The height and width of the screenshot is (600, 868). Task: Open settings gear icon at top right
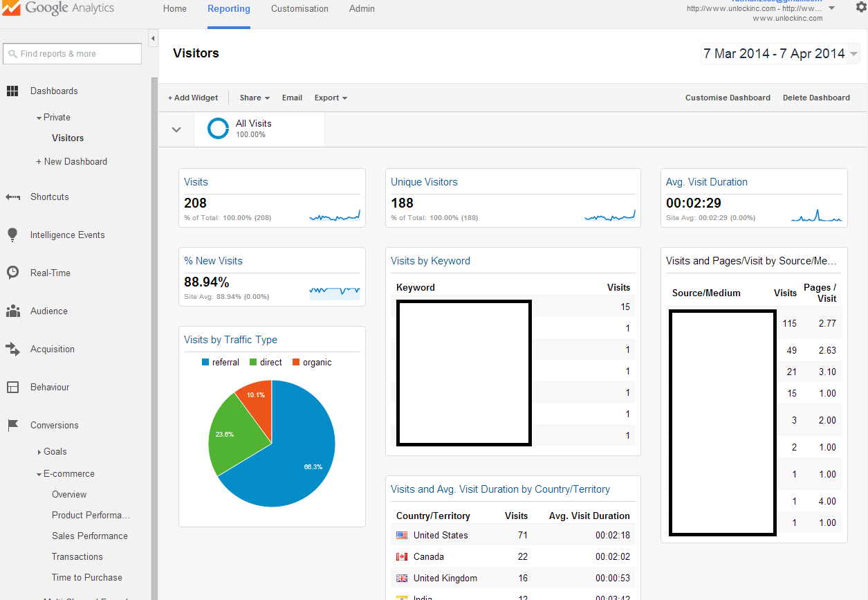[860, 8]
